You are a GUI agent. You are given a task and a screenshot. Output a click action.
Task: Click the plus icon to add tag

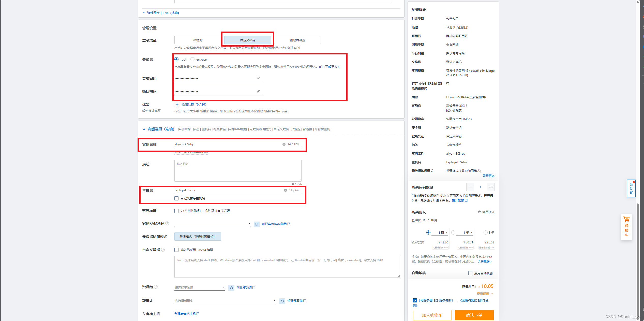tap(177, 105)
